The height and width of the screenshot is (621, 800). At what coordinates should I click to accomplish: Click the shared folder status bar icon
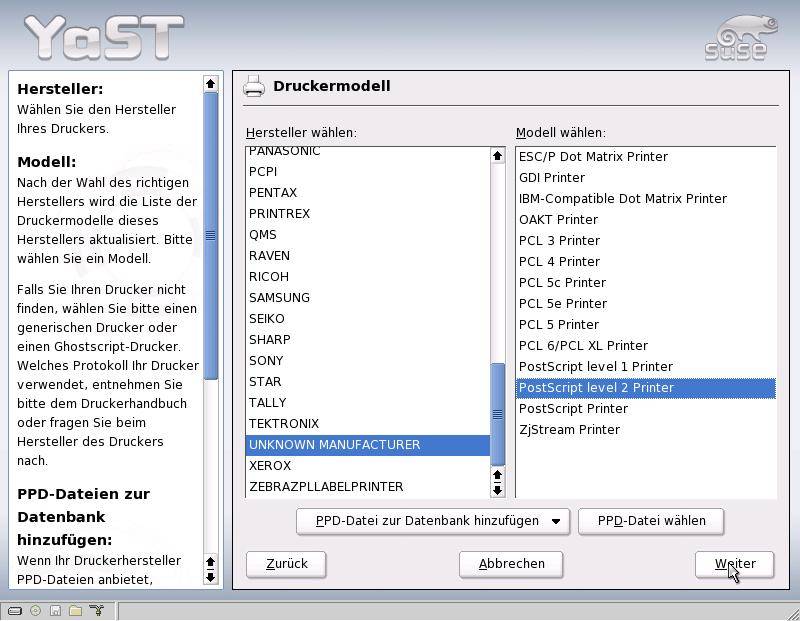coord(76,610)
